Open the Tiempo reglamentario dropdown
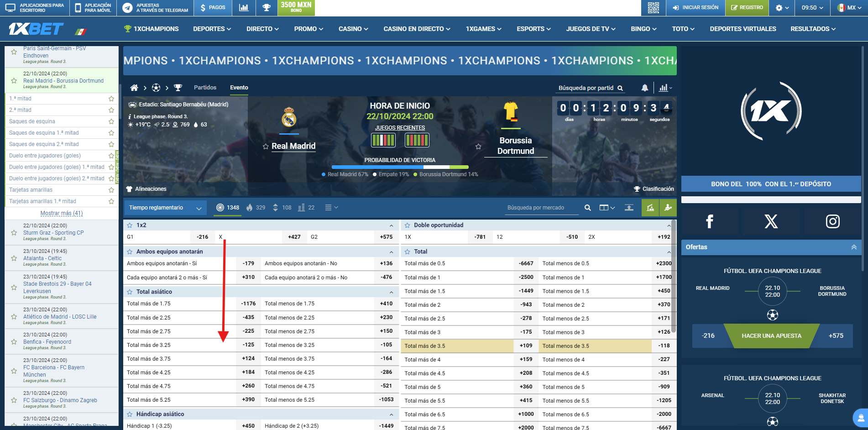Viewport: 868px width, 430px height. 165,208
